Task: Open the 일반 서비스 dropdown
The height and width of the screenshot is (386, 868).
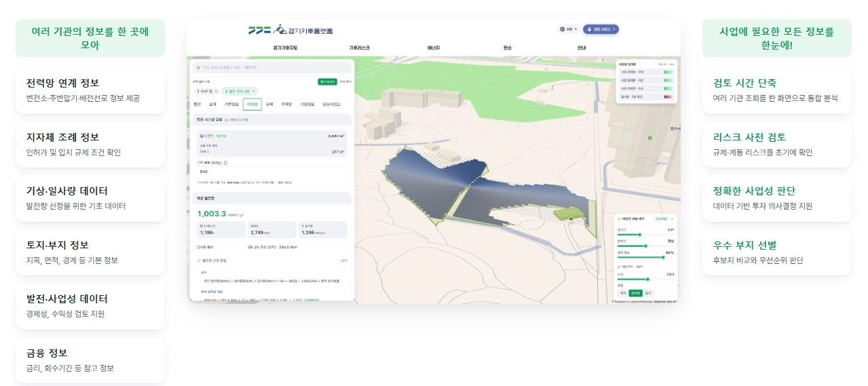Action: 601,29
